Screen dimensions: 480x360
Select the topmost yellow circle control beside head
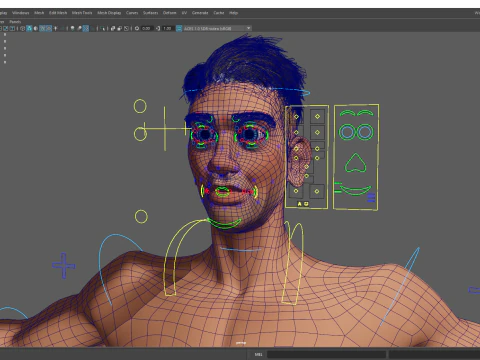140,106
